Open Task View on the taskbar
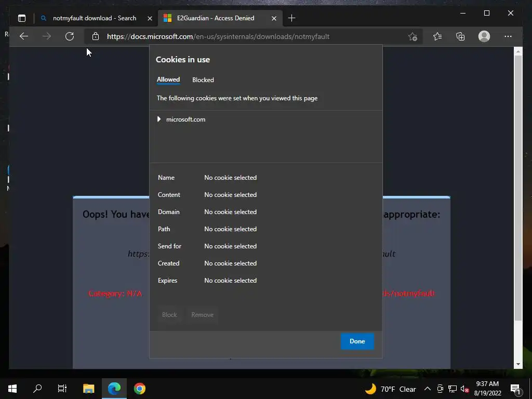 tap(62, 389)
